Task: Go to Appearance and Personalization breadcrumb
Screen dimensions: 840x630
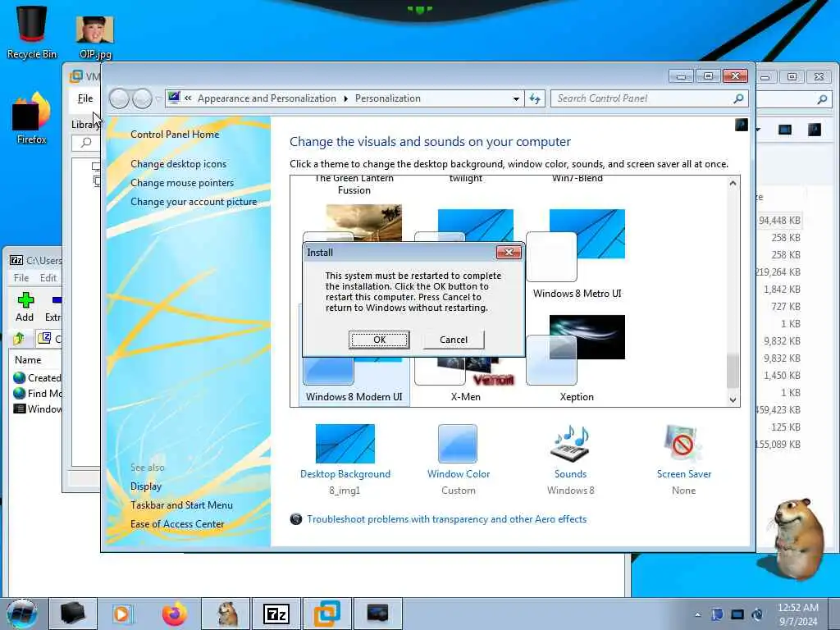Action: 267,98
